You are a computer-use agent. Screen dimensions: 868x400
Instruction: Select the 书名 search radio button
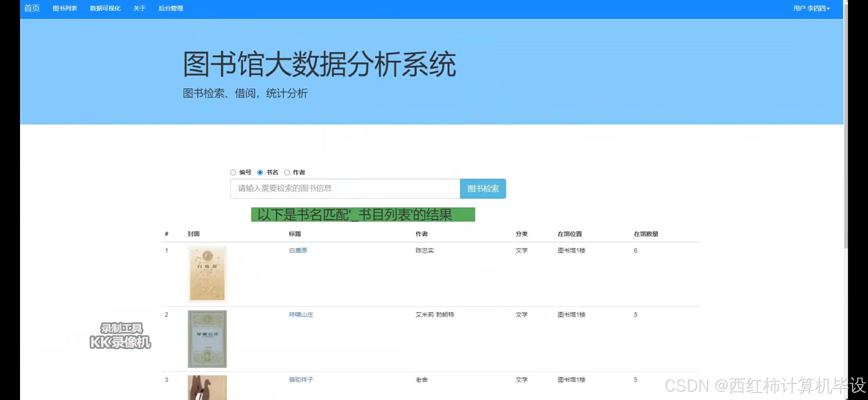point(260,172)
